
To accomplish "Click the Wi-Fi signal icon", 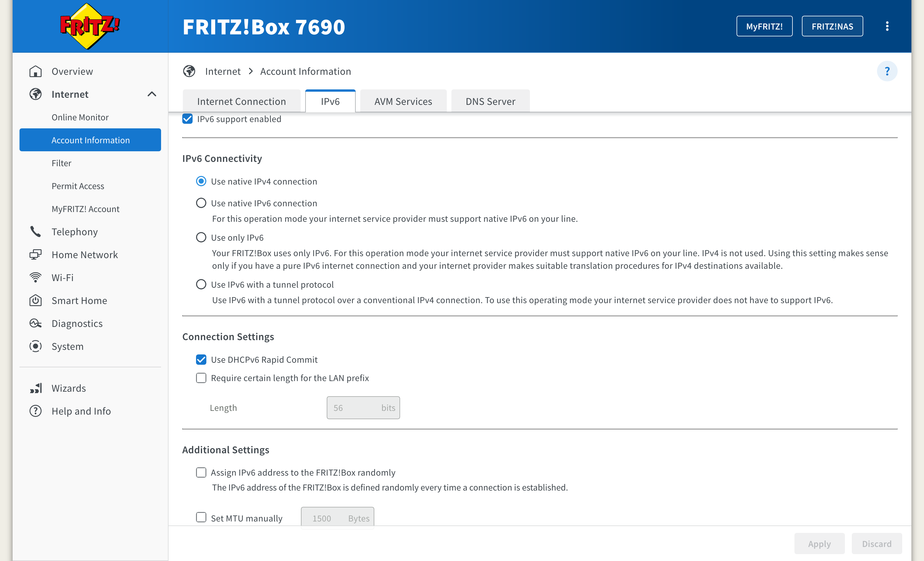I will pos(36,278).
